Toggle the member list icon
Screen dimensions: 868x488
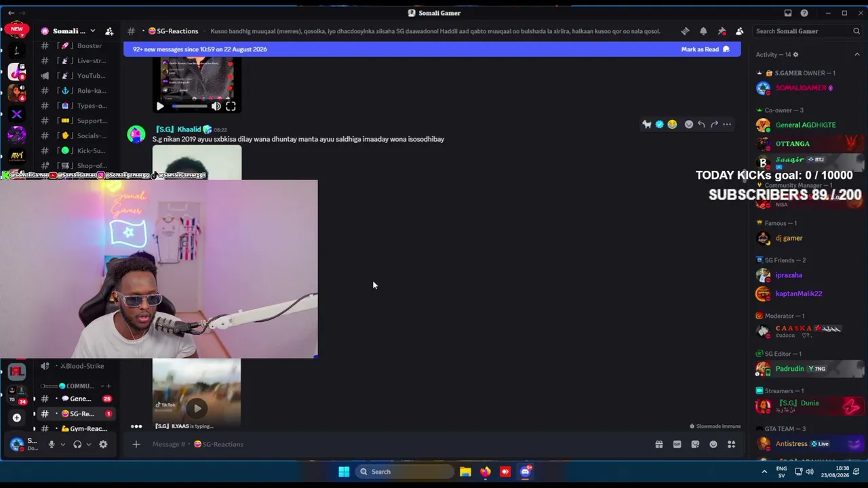click(740, 31)
